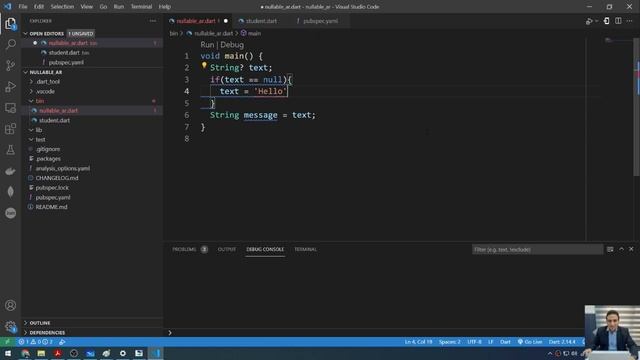Click the remote window status bar icon
Screen dimensions: 640x360
7,342
